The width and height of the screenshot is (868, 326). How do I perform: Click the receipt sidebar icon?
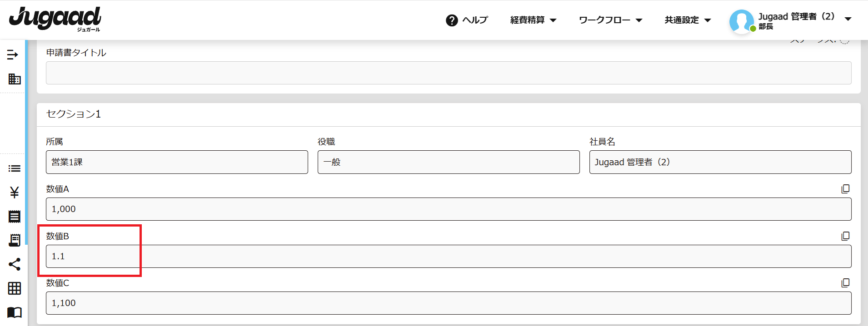(15, 240)
